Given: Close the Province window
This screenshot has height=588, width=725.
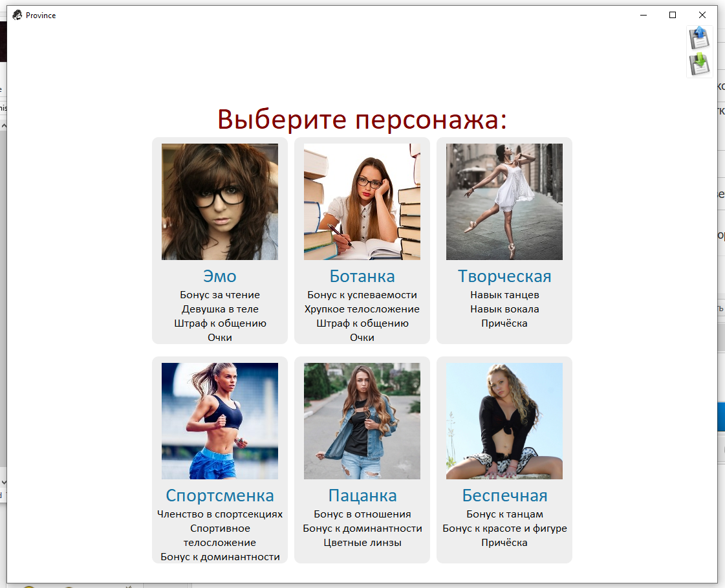Looking at the screenshot, I should coord(702,15).
